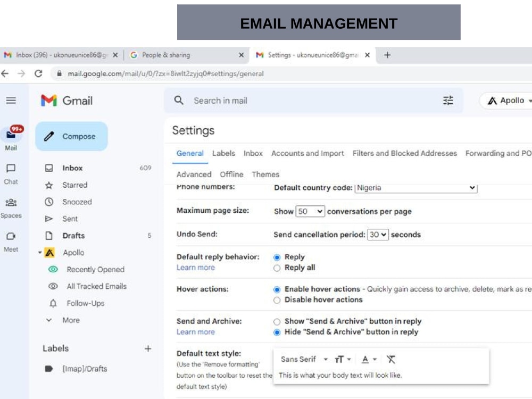Open Follow-Ups bell item
532x399 pixels.
[85, 303]
